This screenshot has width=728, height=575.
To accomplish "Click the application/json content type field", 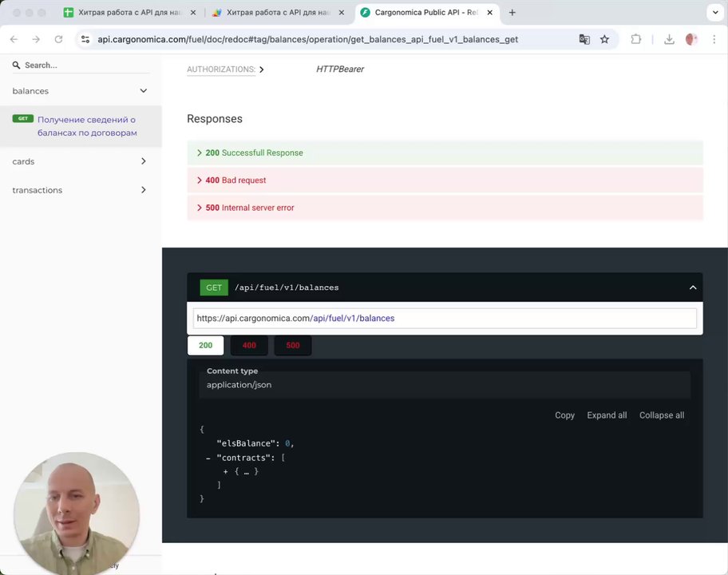I will point(445,385).
